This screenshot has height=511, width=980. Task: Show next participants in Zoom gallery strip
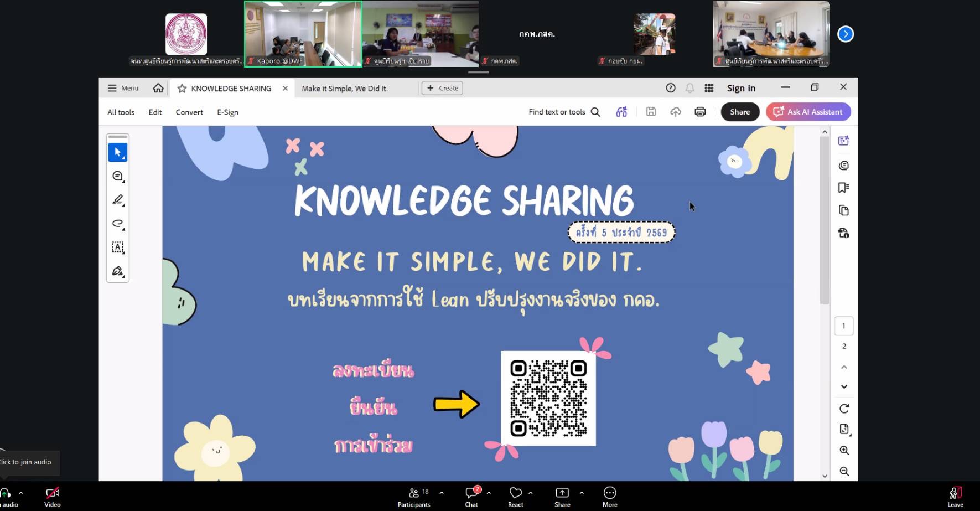pos(846,34)
